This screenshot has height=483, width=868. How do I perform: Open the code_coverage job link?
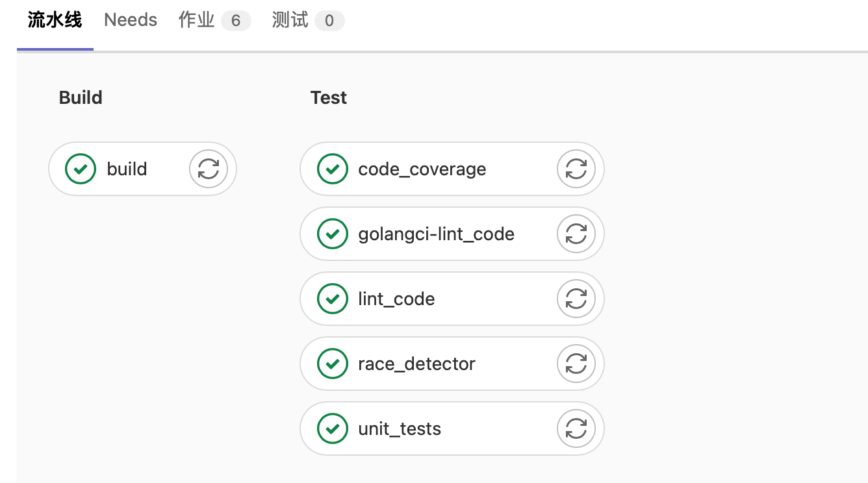(422, 169)
